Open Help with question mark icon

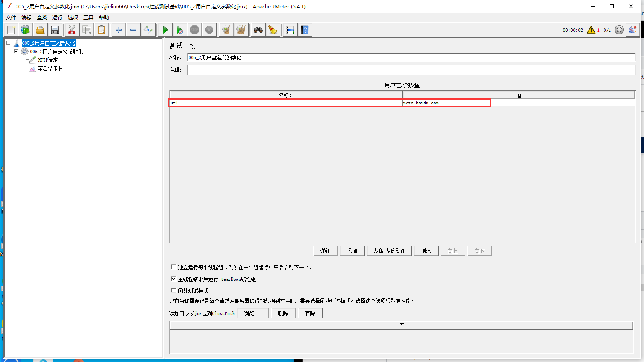pos(305,30)
